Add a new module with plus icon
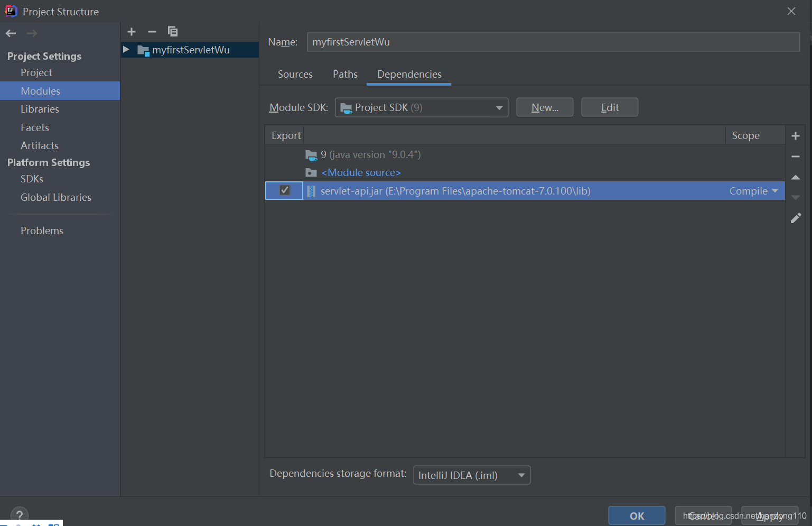812x526 pixels. [x=132, y=32]
